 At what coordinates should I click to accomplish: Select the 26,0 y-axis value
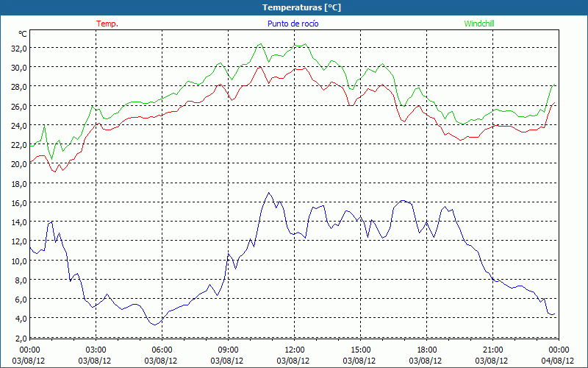pos(20,106)
